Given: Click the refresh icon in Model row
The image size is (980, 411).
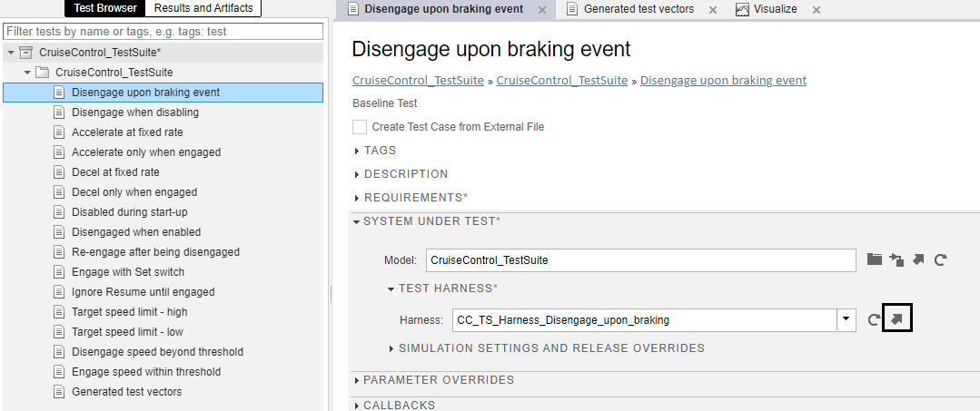Looking at the screenshot, I should (941, 259).
